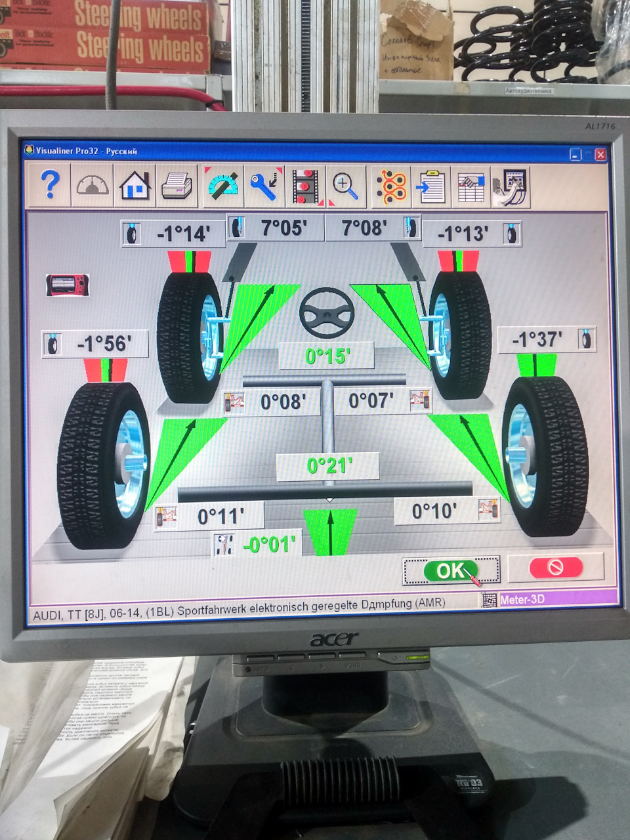
Task: Close the Visualiner Pro32 window
Action: (600, 155)
